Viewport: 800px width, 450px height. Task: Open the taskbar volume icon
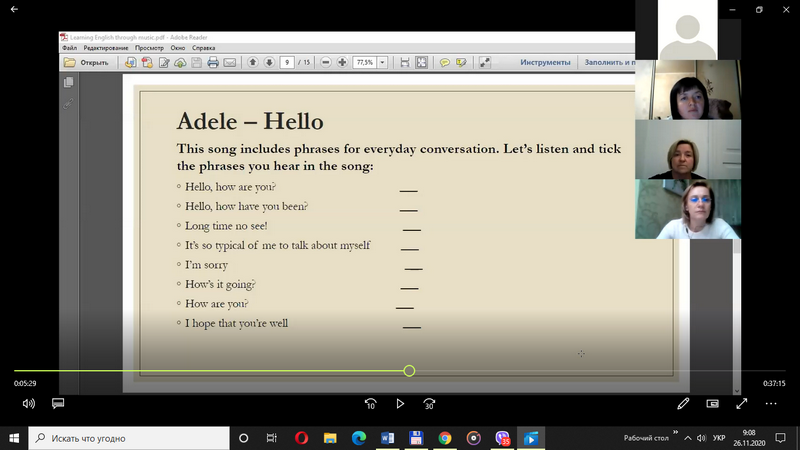tap(702, 438)
